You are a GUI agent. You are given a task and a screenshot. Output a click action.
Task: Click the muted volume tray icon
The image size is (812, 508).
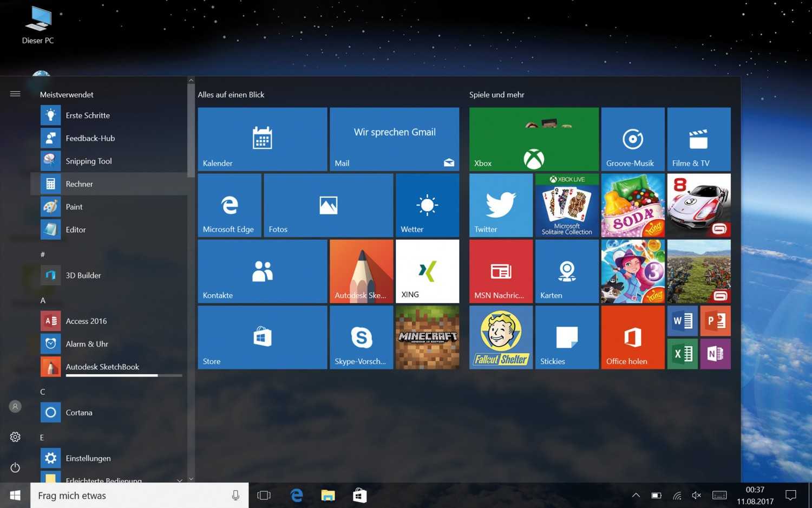point(697,495)
